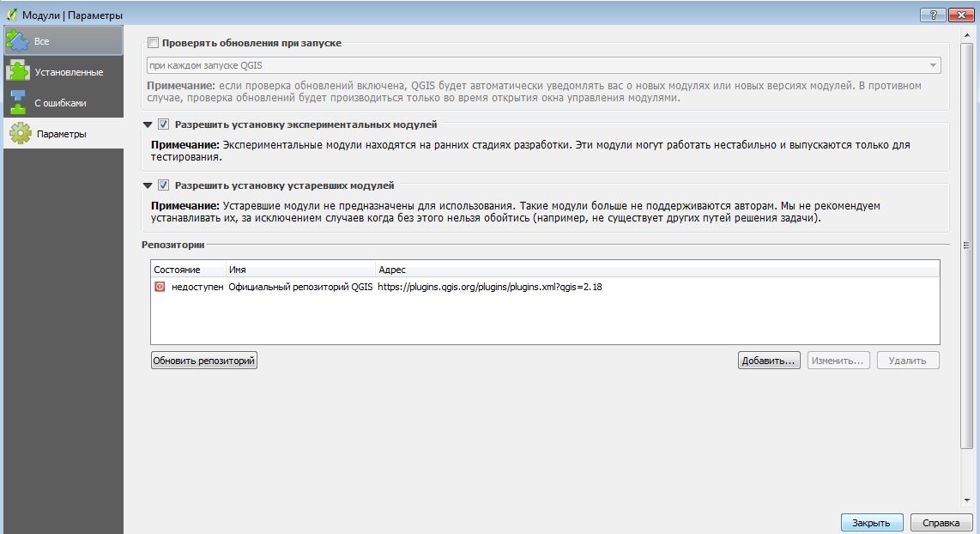Show the 'С ошибками' modules tab

[64, 102]
